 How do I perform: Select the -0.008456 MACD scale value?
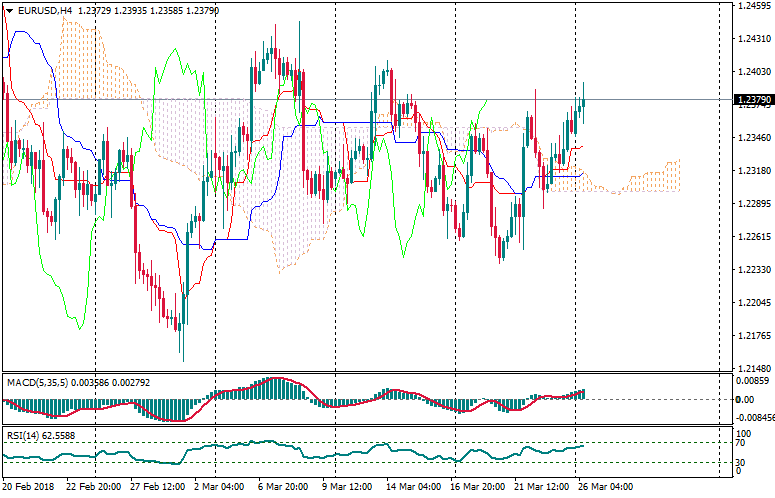tap(753, 418)
